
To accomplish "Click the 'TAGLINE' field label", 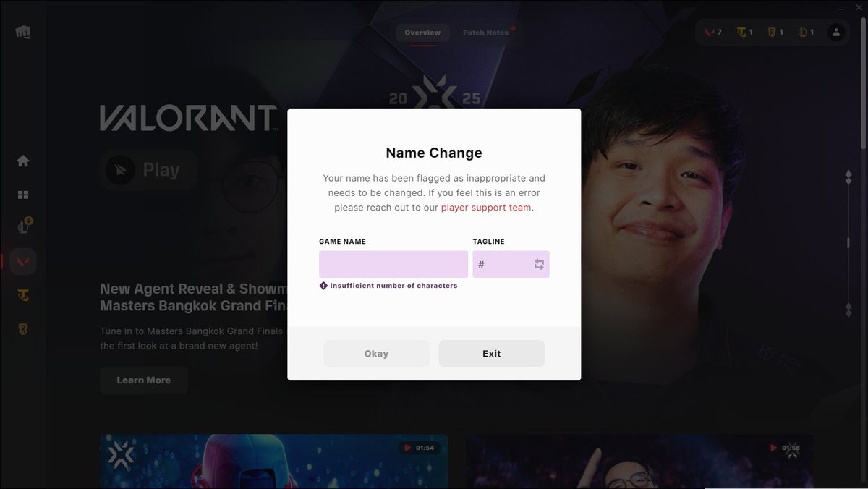I will (489, 242).
